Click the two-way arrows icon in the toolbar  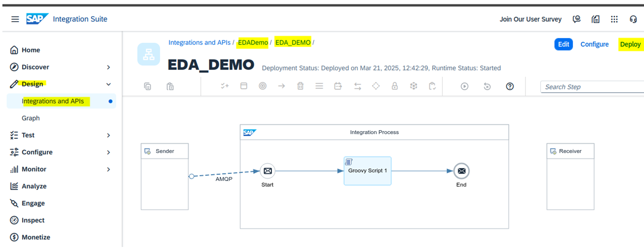357,86
